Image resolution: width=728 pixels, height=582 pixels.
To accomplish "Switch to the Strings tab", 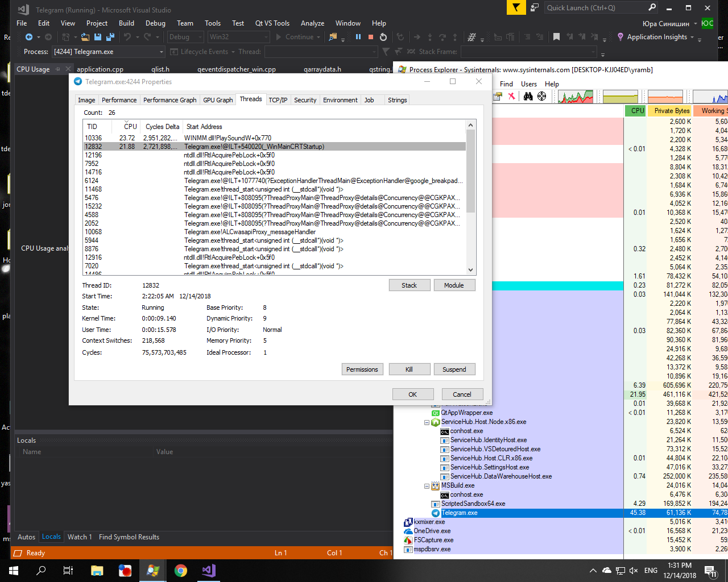I will [x=397, y=100].
